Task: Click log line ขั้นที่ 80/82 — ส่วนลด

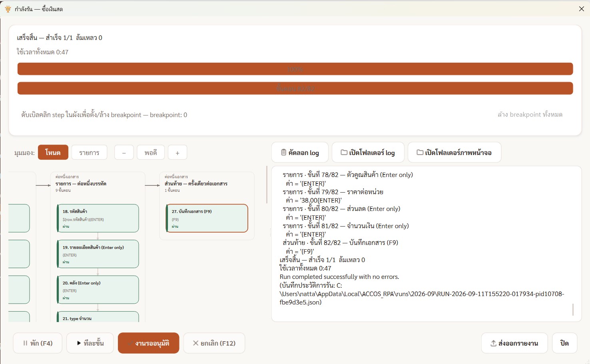Action: click(x=341, y=209)
